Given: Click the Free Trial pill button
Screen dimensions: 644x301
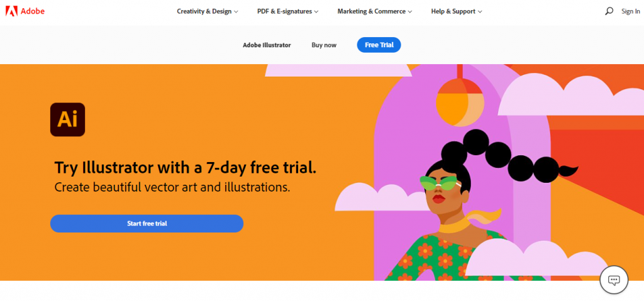Looking at the screenshot, I should click(379, 45).
